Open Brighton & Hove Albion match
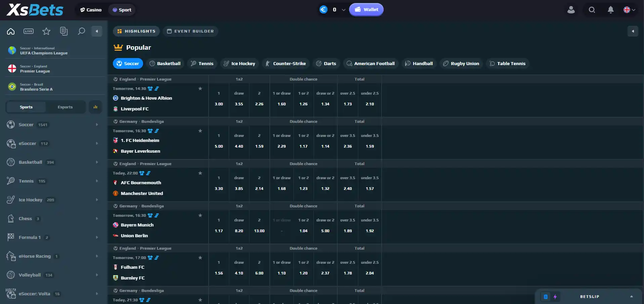The height and width of the screenshot is (304, 644). [x=146, y=98]
